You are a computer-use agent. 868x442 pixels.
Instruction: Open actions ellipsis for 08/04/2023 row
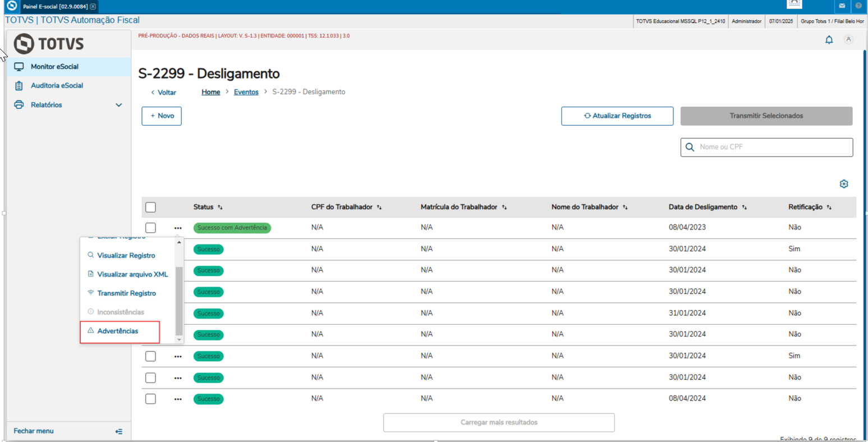click(178, 228)
